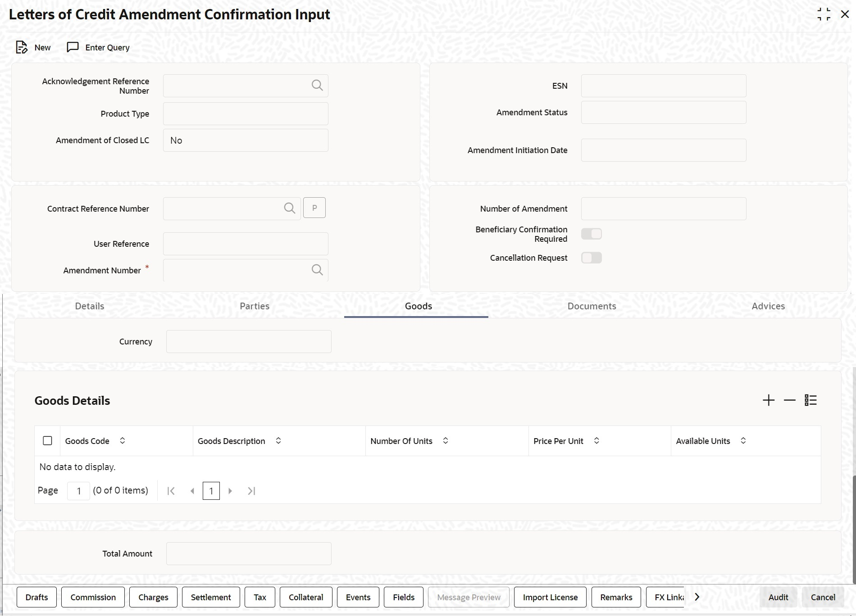Open the Commission subsystem
Image resolution: width=856 pixels, height=616 pixels.
coord(93,597)
